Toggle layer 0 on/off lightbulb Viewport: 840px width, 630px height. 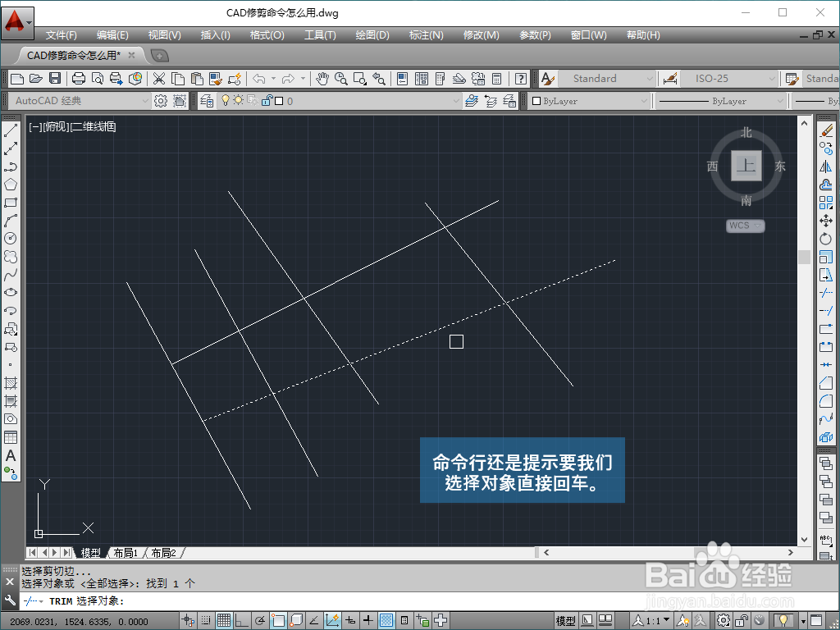pyautogui.click(x=226, y=100)
